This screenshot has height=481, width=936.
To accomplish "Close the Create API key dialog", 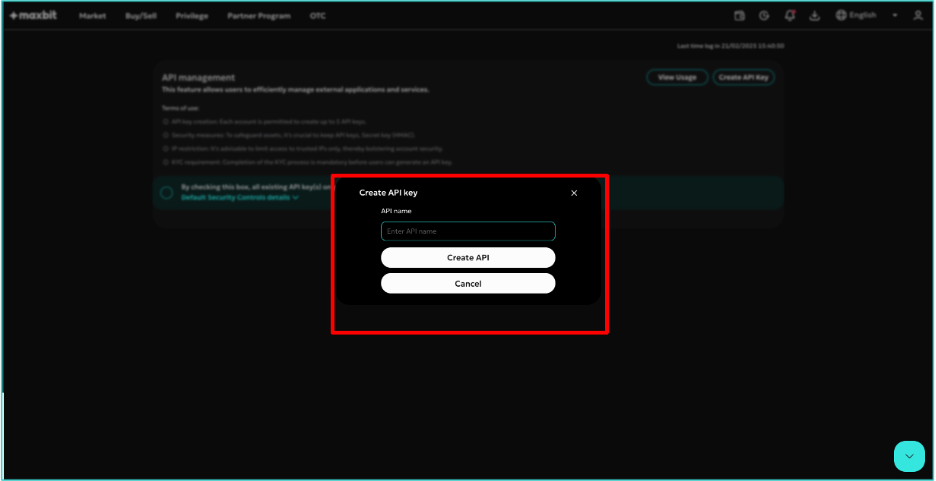I will [574, 193].
